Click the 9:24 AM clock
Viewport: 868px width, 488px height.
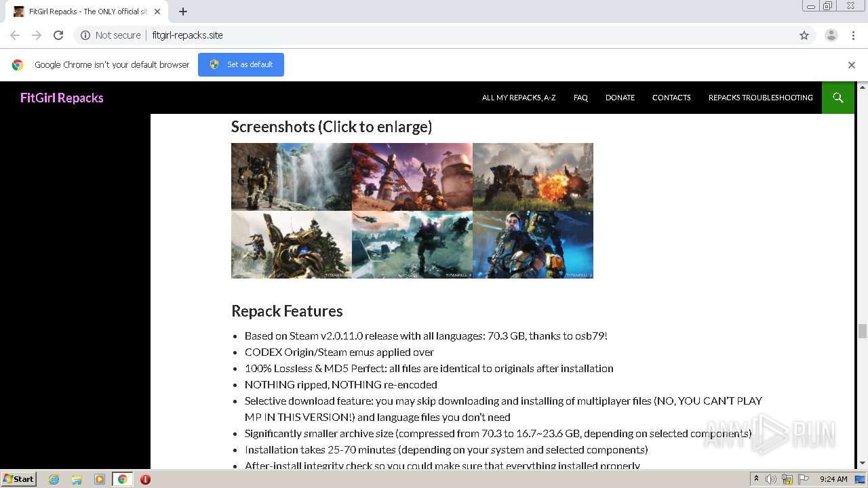pos(833,479)
